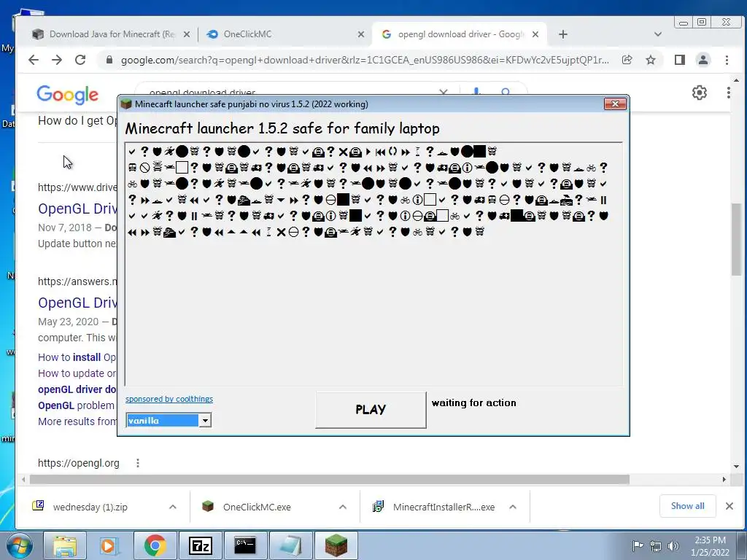Open the second OpenGL Driver result link
The width and height of the screenshot is (747, 560).
(x=77, y=303)
